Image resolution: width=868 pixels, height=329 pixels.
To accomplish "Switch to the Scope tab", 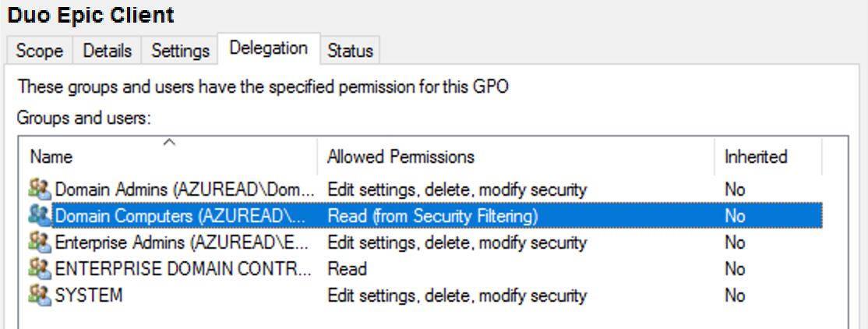I will tap(40, 51).
